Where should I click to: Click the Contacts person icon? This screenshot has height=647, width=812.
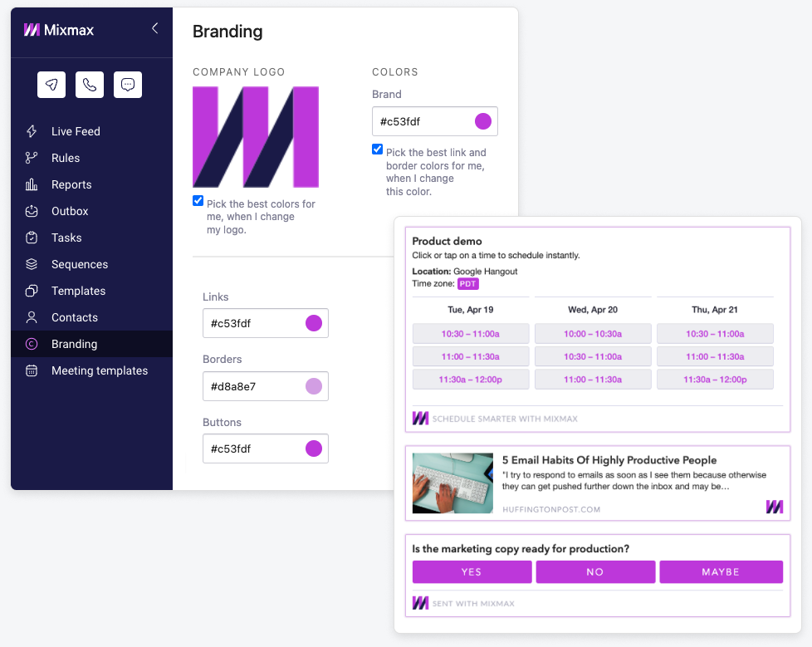pyautogui.click(x=32, y=317)
